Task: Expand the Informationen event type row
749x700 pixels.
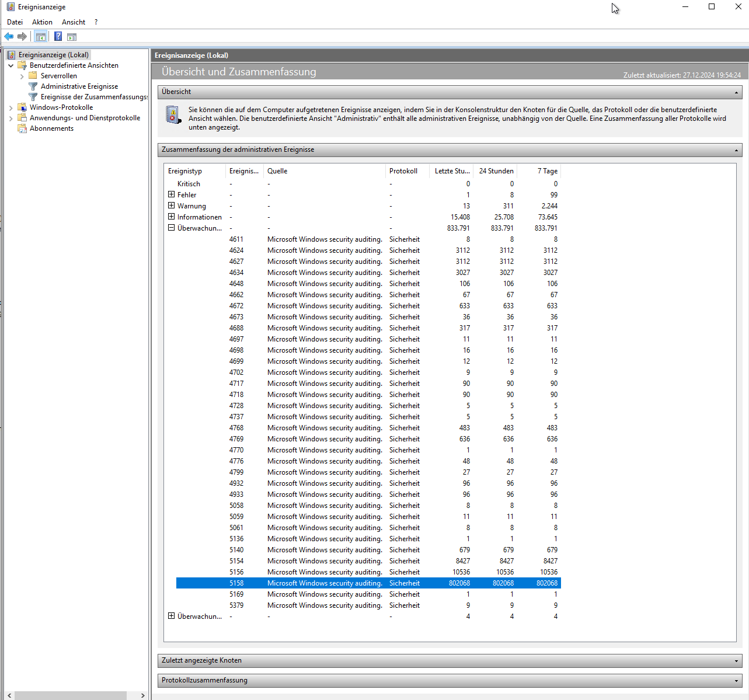Action: click(171, 217)
